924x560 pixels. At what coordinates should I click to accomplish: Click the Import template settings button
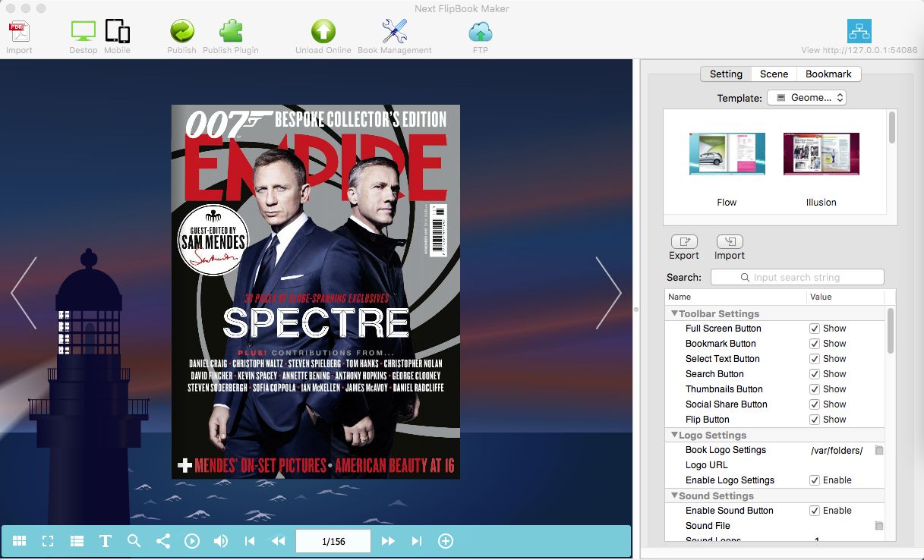click(x=730, y=241)
